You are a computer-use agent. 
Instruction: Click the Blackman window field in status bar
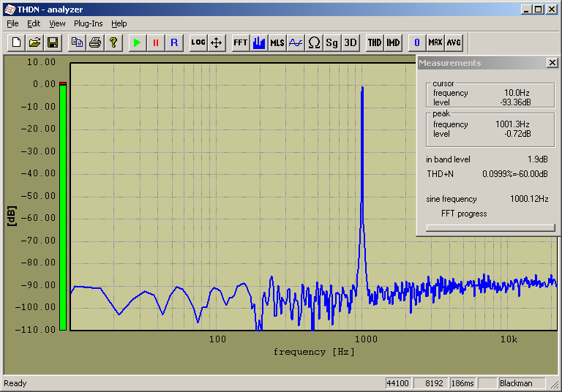(521, 383)
